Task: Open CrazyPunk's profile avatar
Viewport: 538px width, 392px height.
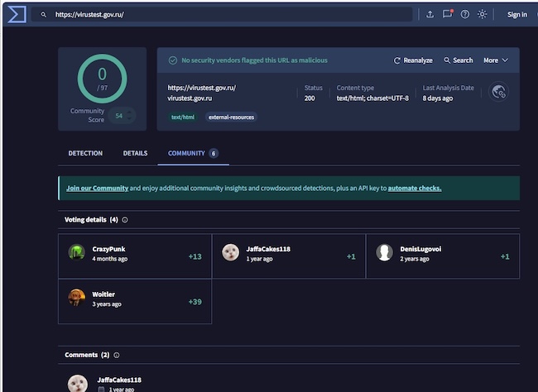Action: tap(77, 253)
